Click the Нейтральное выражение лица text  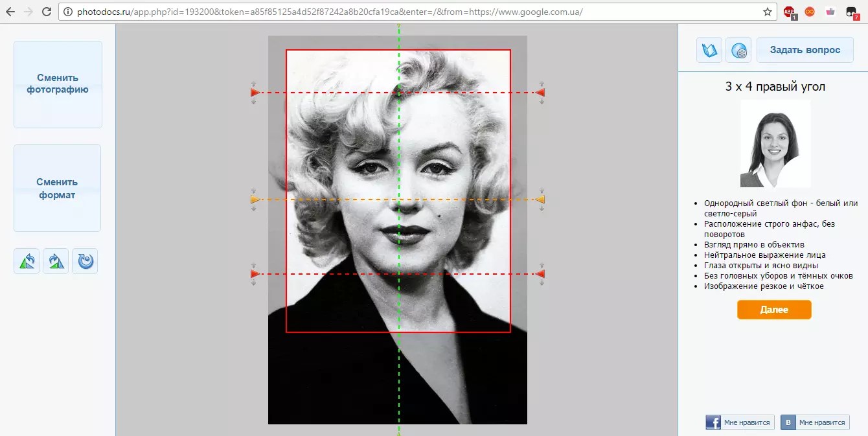pos(765,255)
